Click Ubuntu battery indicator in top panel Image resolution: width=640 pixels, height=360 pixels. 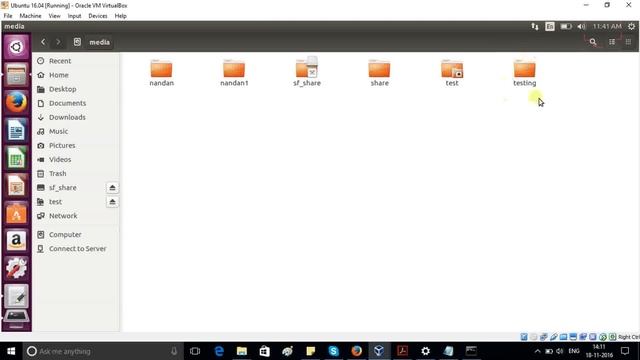click(x=566, y=27)
